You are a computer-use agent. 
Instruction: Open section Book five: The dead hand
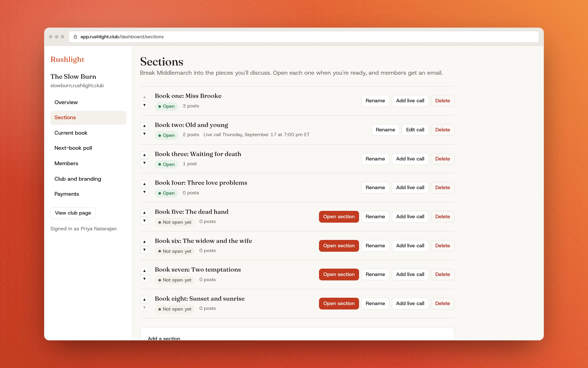(x=339, y=217)
